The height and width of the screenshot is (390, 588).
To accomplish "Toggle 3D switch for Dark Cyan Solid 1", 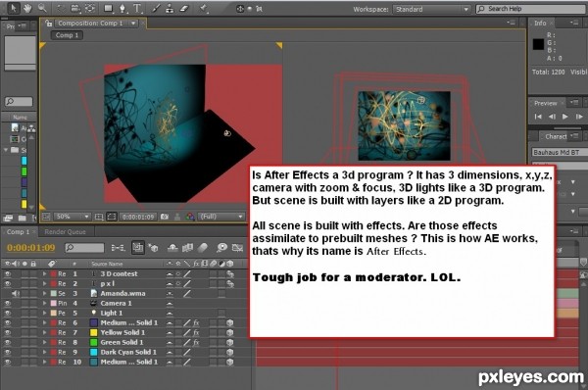I will 229,352.
